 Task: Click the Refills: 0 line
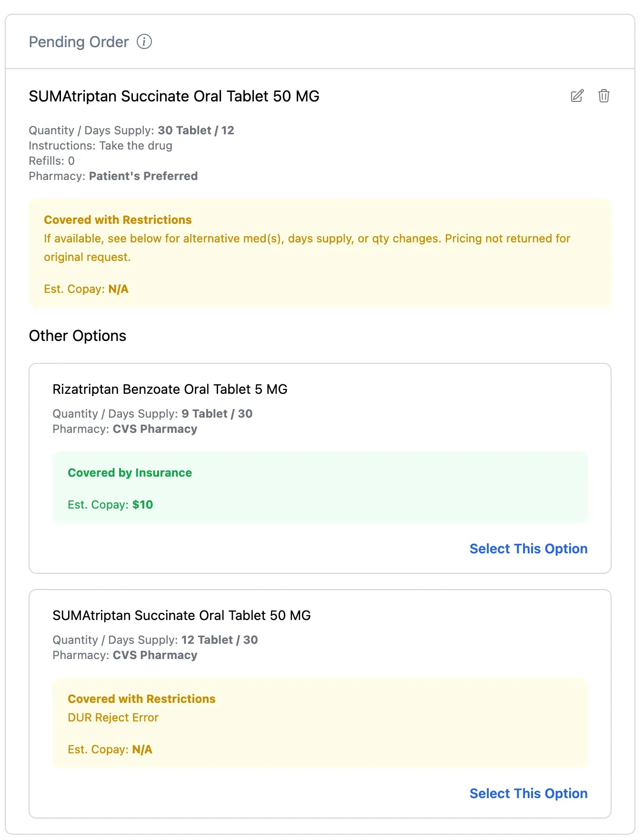pyautogui.click(x=52, y=161)
